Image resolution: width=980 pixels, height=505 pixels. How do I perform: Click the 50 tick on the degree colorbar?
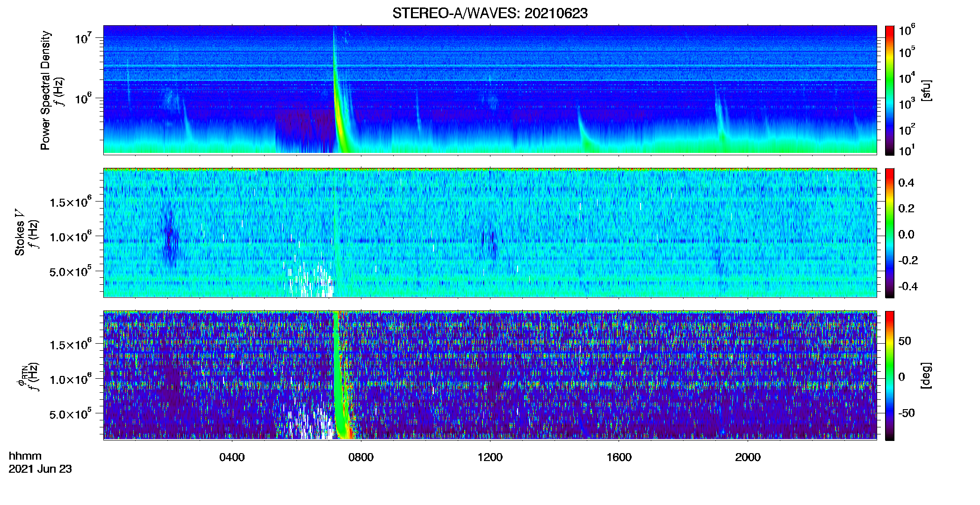pos(905,341)
